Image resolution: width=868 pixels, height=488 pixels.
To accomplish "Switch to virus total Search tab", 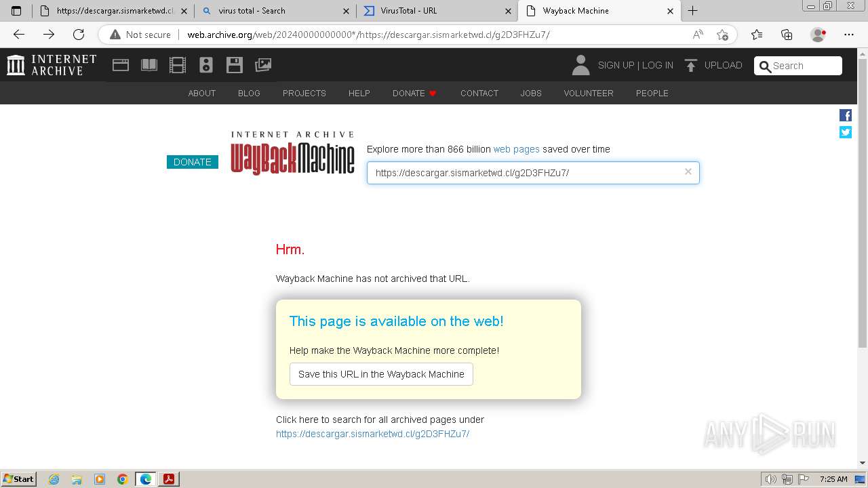I will (276, 11).
